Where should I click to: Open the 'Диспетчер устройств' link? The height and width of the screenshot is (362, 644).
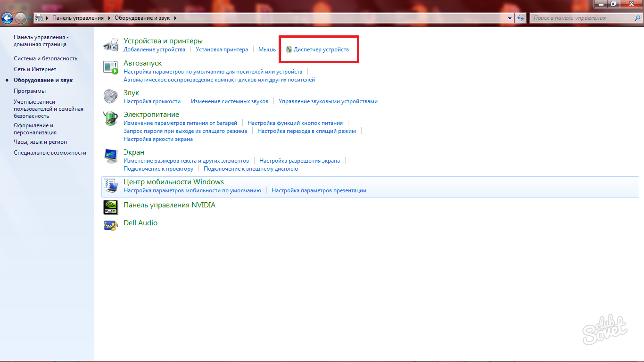(x=321, y=49)
